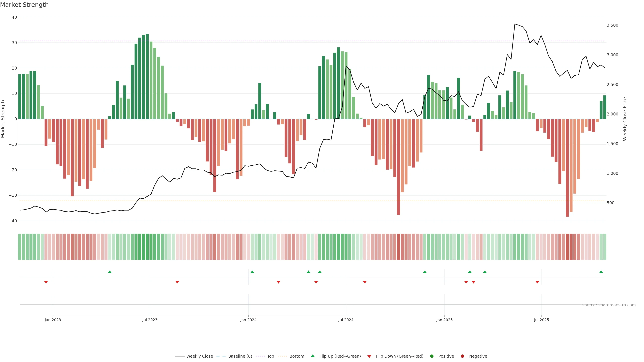Click flip-up triangle just after Jan 2024
This screenshot has width=644, height=362.
(x=252, y=272)
